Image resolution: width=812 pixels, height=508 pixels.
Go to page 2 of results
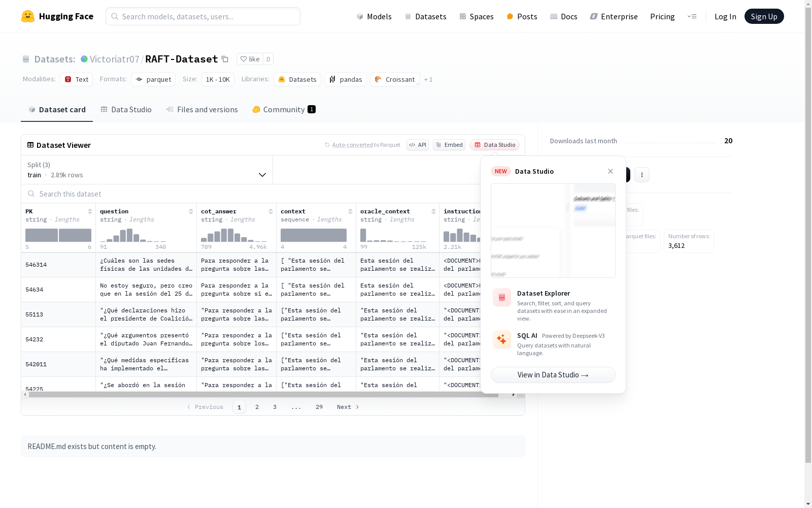coord(257,407)
